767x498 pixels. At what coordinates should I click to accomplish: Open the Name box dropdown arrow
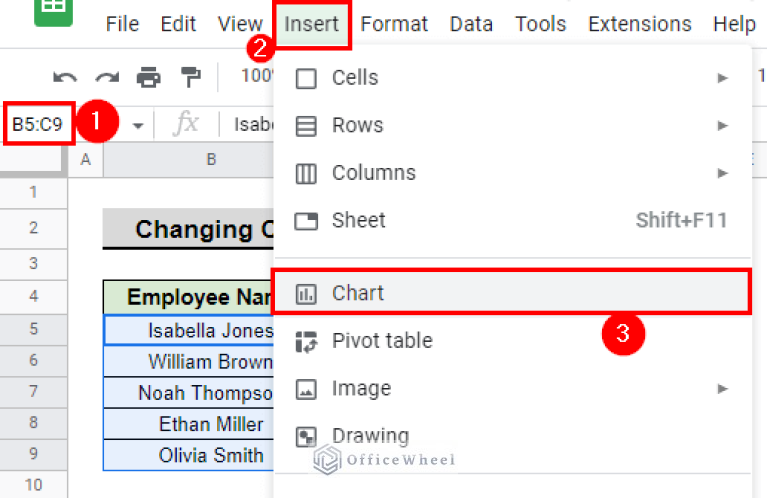(x=138, y=126)
